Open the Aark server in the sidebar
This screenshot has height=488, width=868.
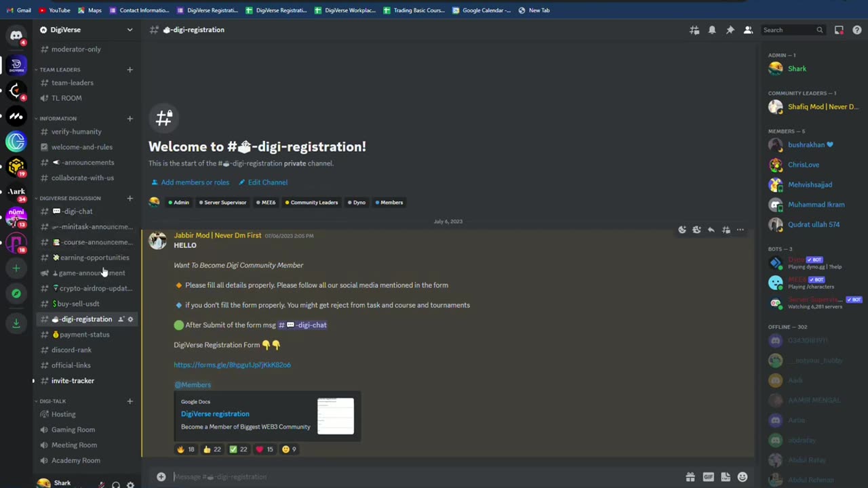(x=16, y=192)
